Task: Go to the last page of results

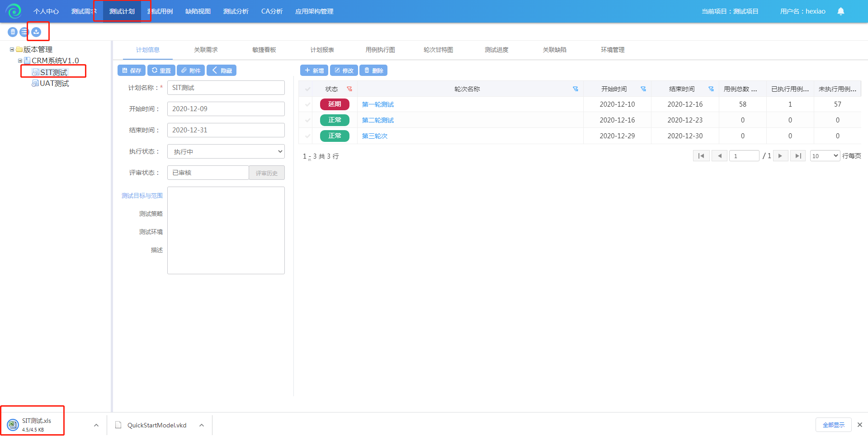Action: click(798, 156)
